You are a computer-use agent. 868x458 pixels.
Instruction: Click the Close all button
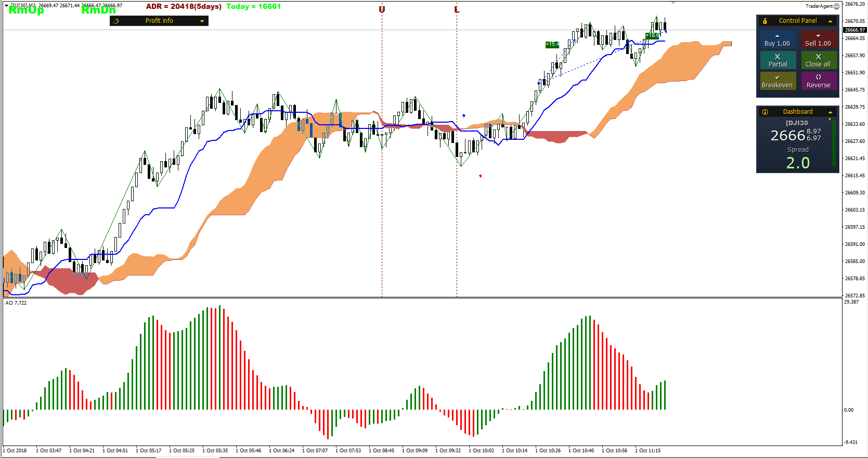pos(819,60)
